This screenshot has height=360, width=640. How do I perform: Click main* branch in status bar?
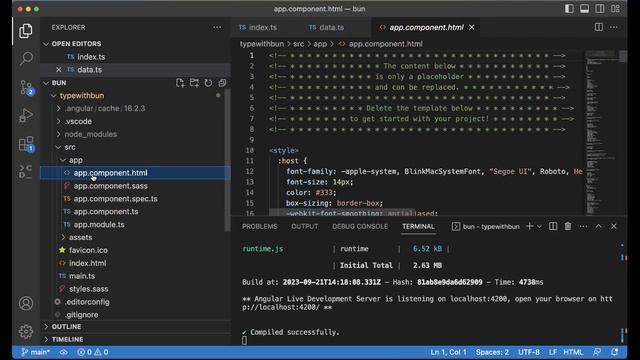point(36,352)
